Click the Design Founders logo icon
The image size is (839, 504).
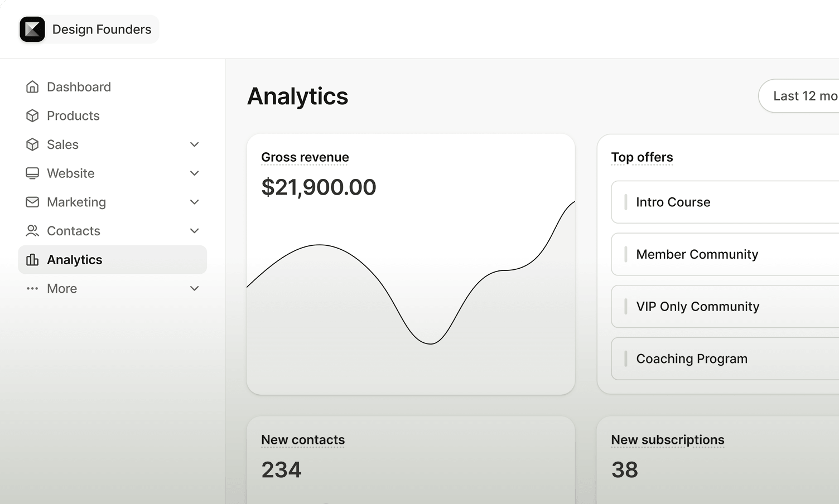click(32, 29)
